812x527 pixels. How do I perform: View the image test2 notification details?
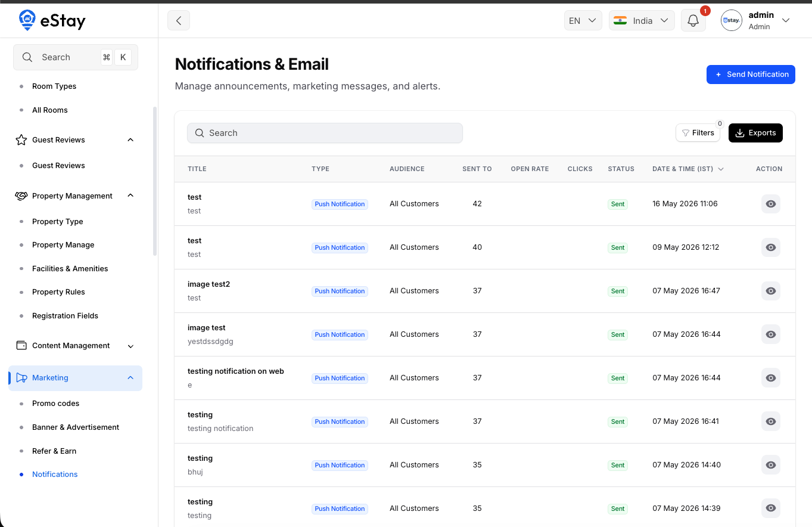point(771,291)
